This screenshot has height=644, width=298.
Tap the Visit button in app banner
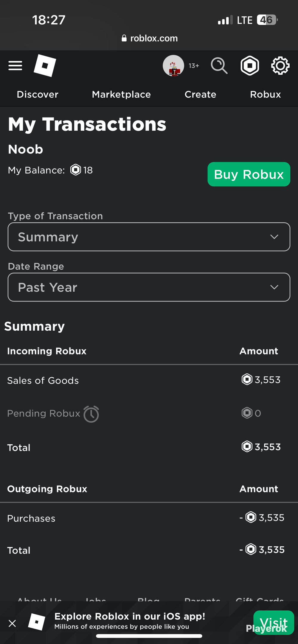point(274,623)
